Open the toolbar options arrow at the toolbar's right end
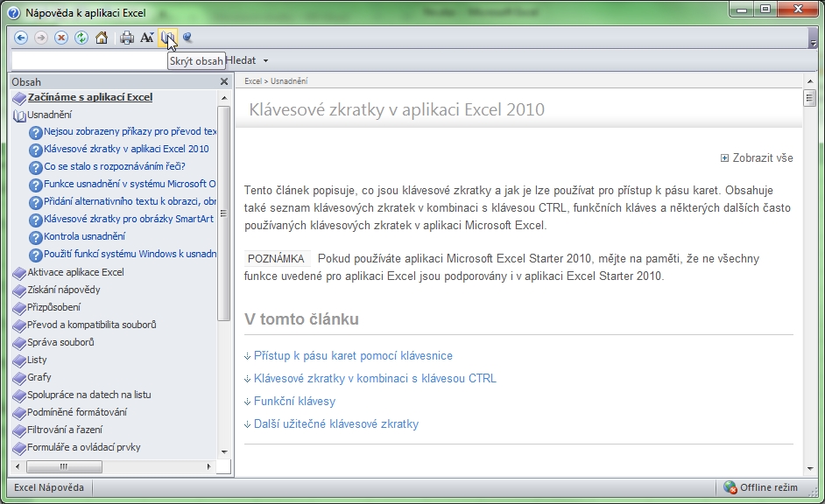825x504 pixels. pos(813,43)
